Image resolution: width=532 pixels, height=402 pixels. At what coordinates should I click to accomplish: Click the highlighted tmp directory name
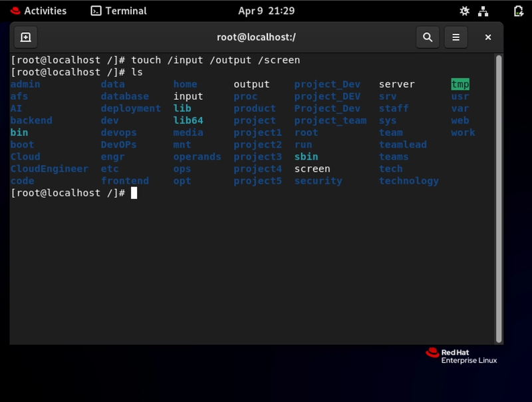460,85
